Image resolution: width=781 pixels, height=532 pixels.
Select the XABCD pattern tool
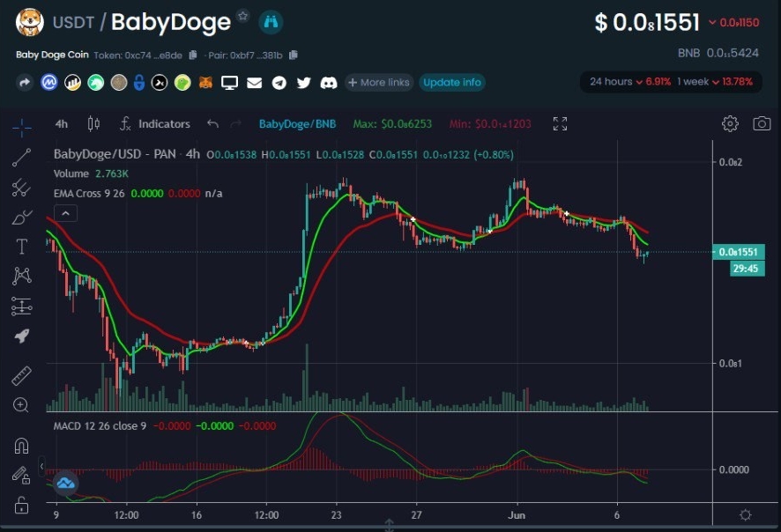click(x=21, y=276)
